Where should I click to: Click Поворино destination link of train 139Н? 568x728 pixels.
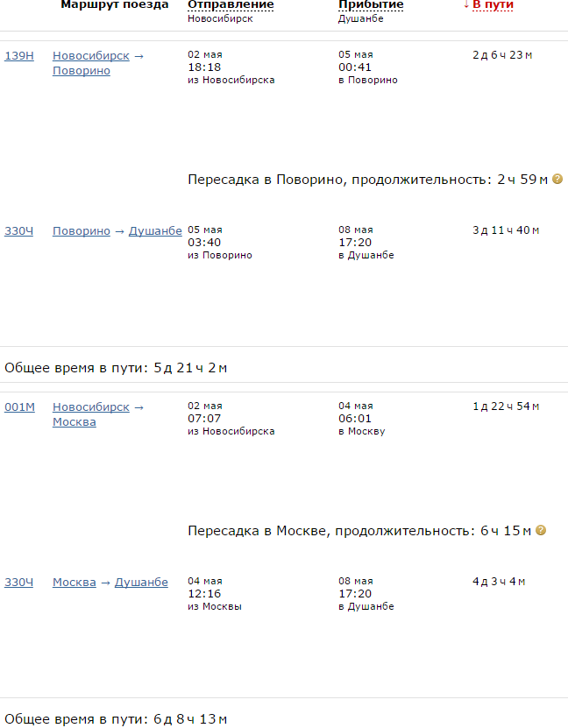82,71
